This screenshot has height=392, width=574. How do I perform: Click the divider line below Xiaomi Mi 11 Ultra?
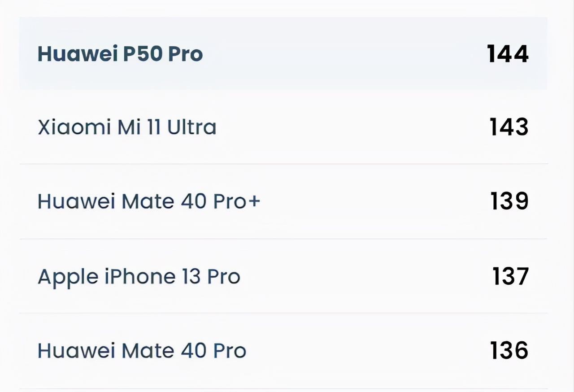point(283,164)
